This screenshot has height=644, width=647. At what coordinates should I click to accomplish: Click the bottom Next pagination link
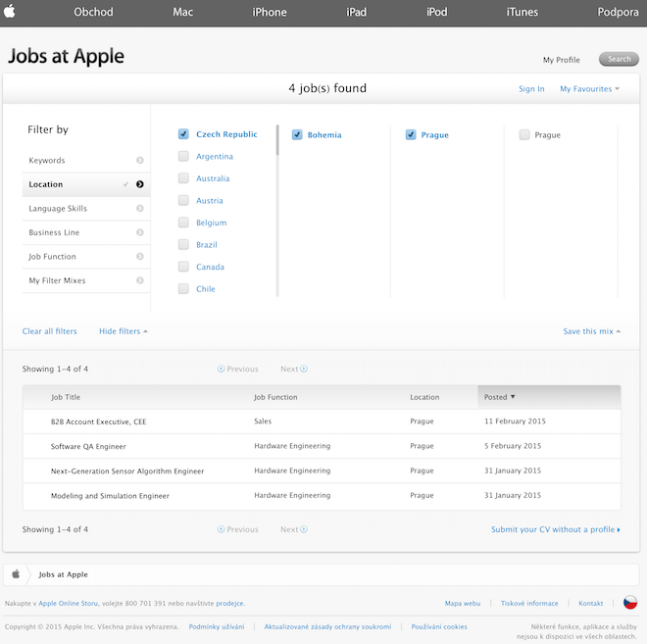point(294,529)
